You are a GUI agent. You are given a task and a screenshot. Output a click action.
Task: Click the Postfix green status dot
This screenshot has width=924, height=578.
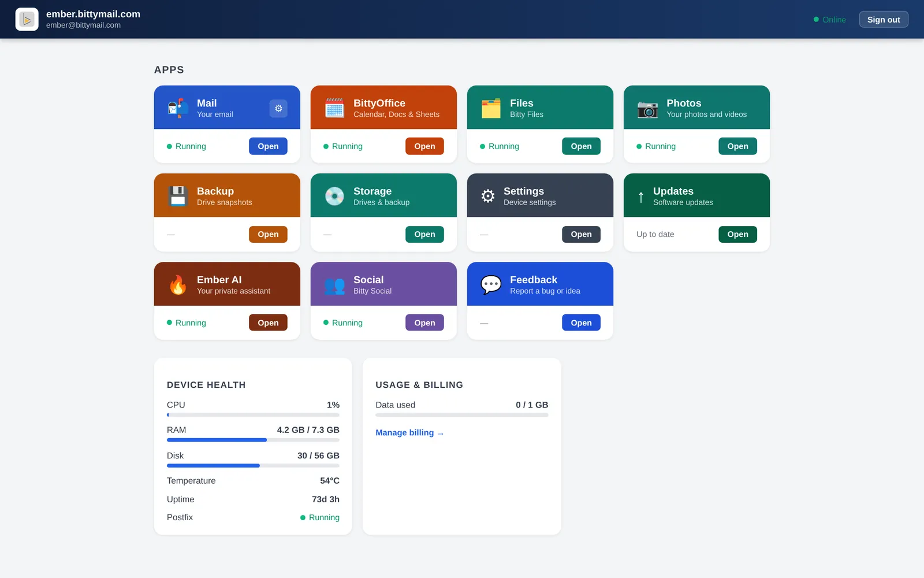click(303, 518)
